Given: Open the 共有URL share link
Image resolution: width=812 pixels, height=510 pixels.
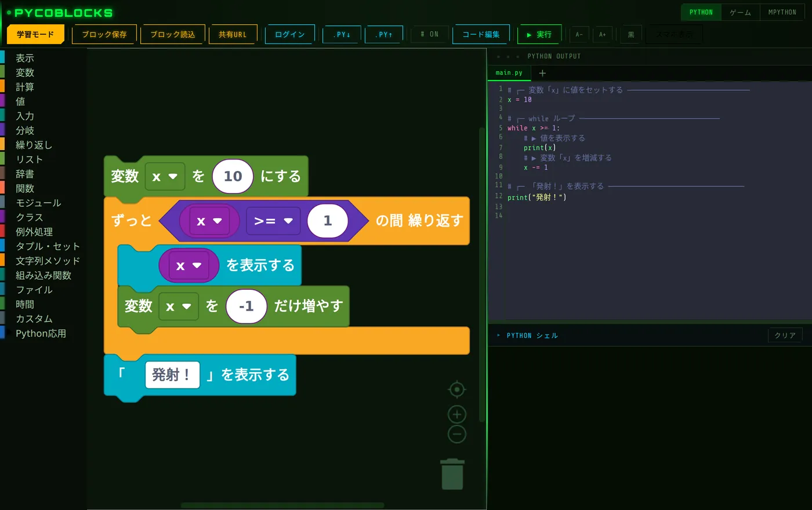Looking at the screenshot, I should click(233, 34).
